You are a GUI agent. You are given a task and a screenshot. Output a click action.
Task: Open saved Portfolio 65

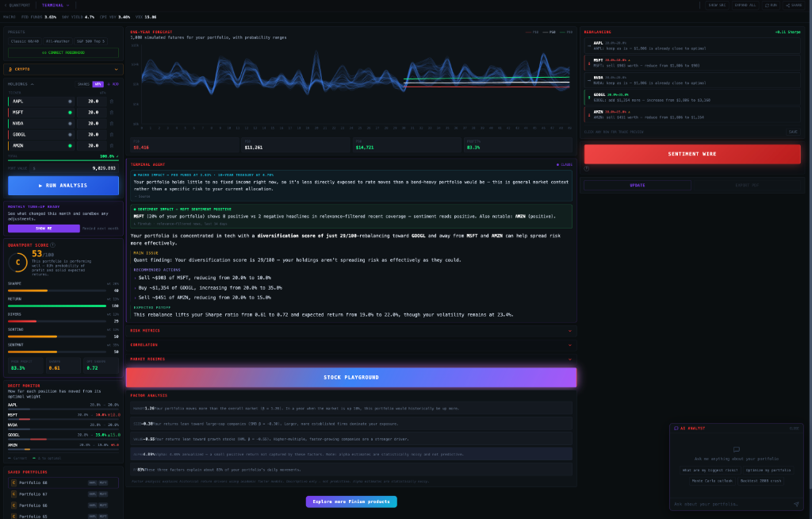point(63,517)
